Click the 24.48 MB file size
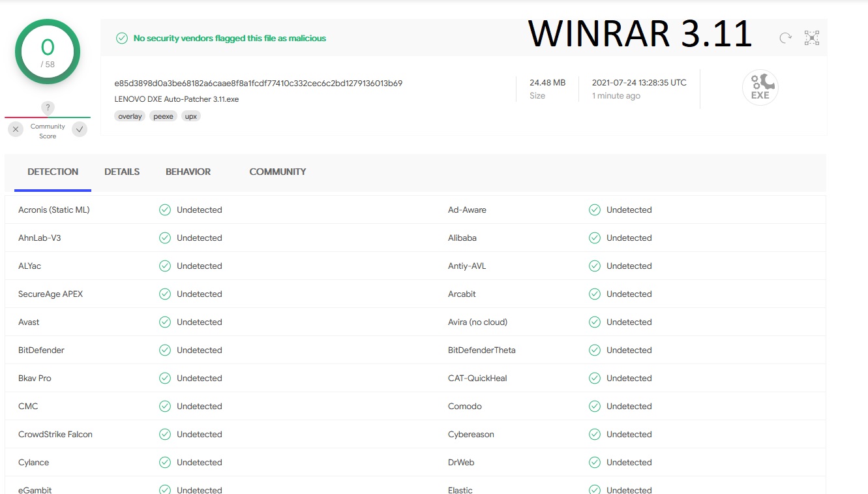Viewport: 868px width, 494px height. (548, 83)
